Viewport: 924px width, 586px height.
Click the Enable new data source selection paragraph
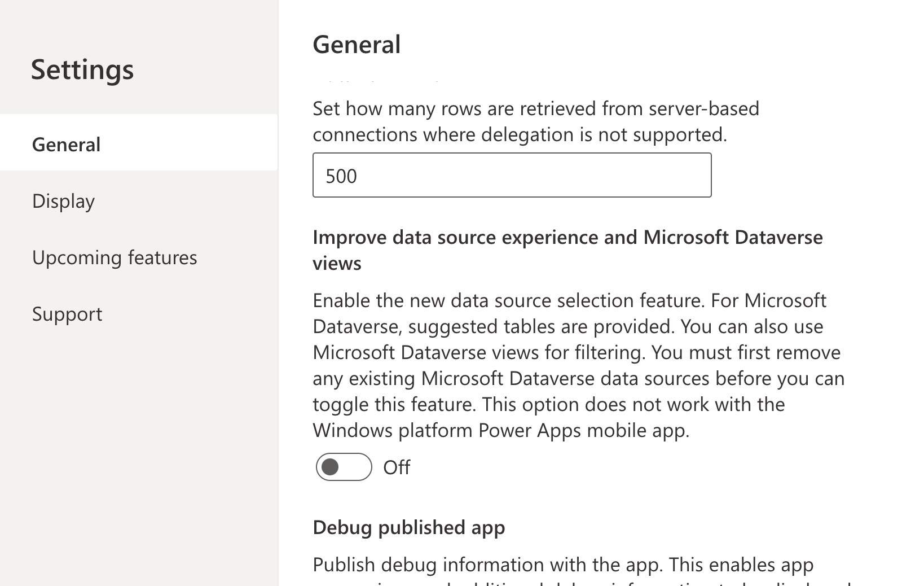coord(579,365)
